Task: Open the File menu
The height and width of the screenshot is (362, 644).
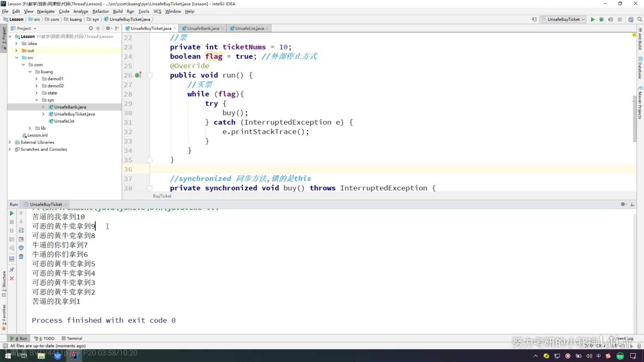Action: pos(5,11)
